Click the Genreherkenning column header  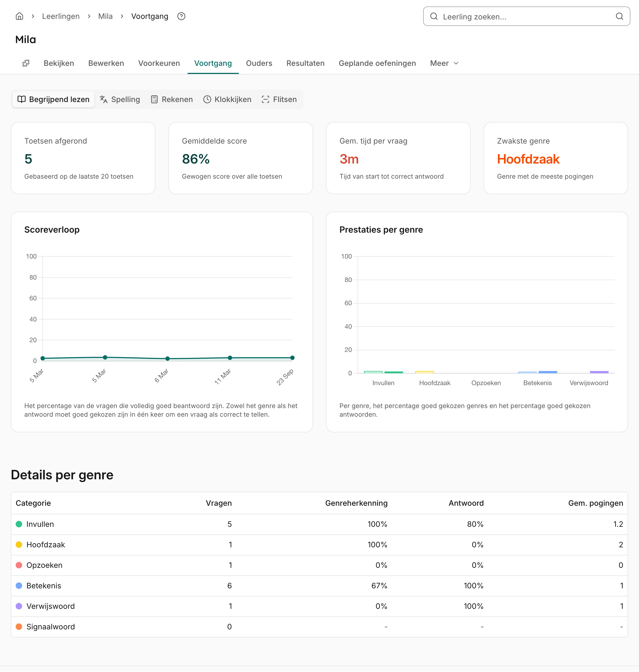pyautogui.click(x=356, y=503)
